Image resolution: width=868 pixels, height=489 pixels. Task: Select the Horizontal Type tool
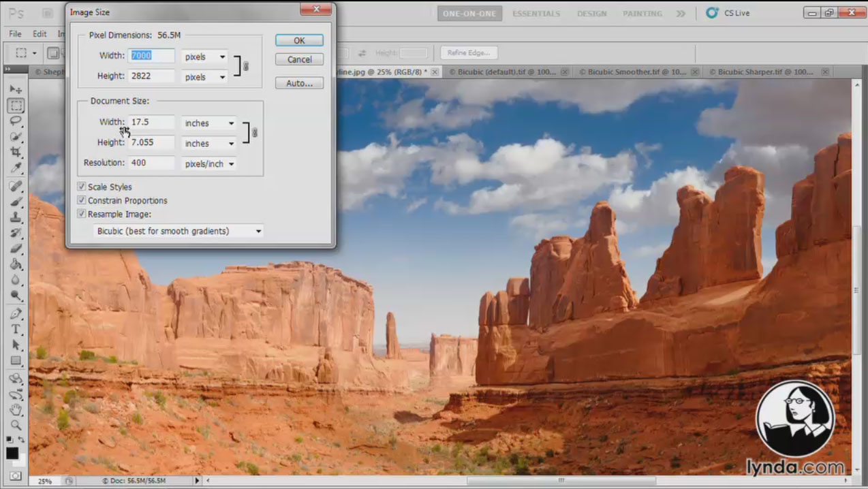point(15,330)
